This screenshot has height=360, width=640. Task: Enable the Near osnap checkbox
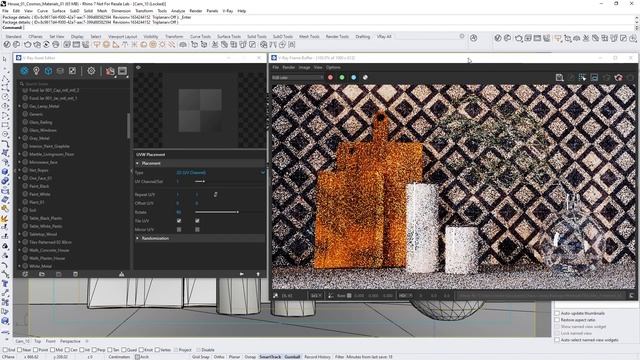[20, 350]
